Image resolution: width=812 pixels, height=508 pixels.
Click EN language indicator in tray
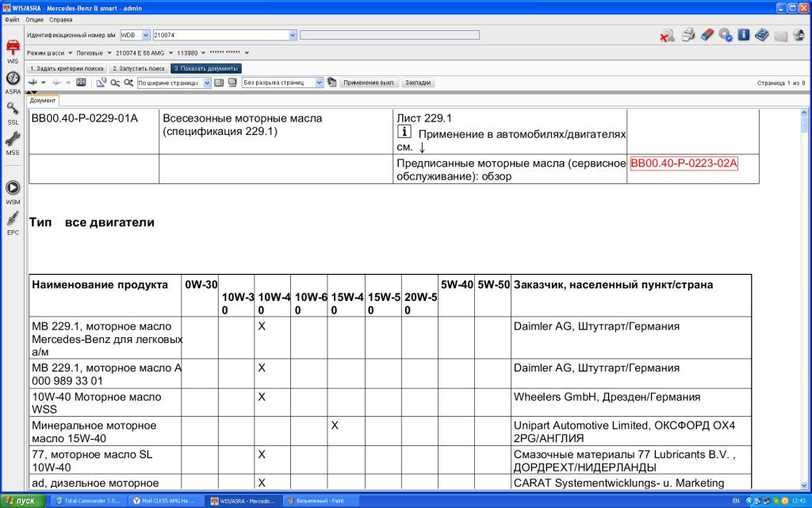click(735, 501)
